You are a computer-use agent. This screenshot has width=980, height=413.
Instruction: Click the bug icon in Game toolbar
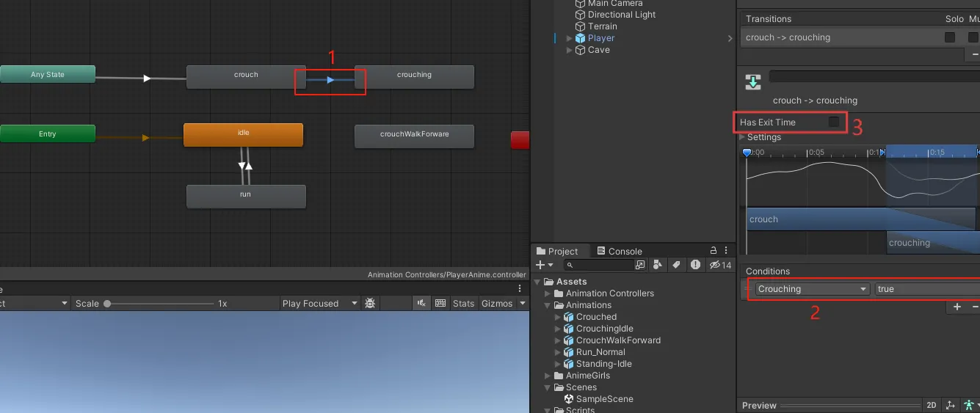tap(370, 303)
